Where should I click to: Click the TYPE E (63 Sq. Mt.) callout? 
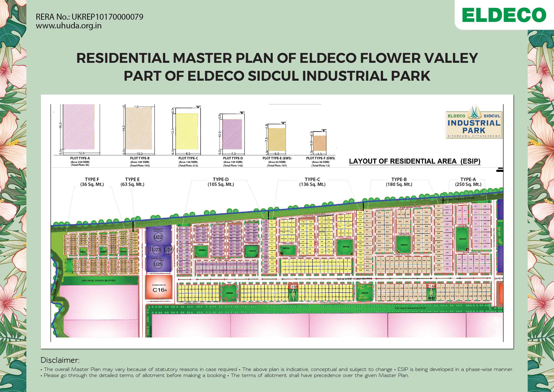click(x=132, y=182)
